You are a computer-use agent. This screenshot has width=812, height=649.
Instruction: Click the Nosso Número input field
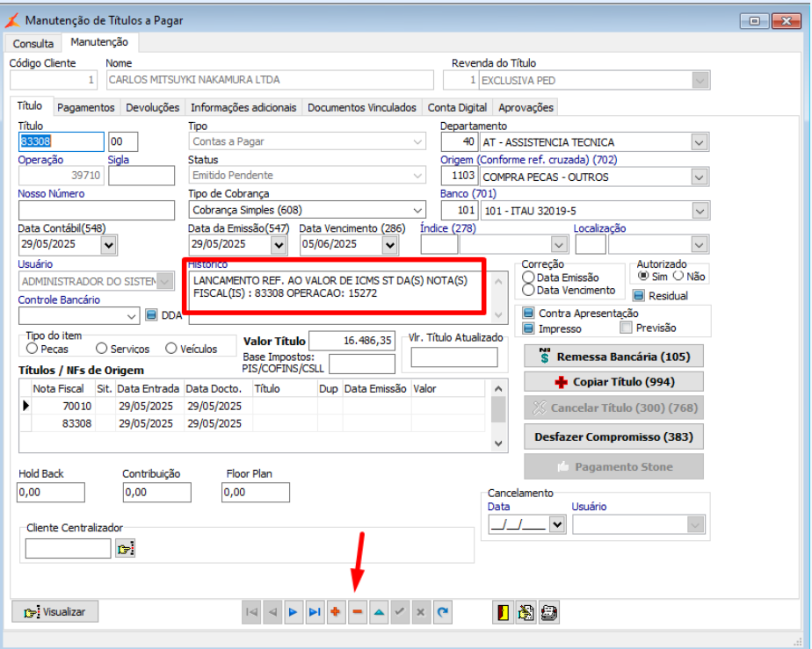(x=97, y=211)
